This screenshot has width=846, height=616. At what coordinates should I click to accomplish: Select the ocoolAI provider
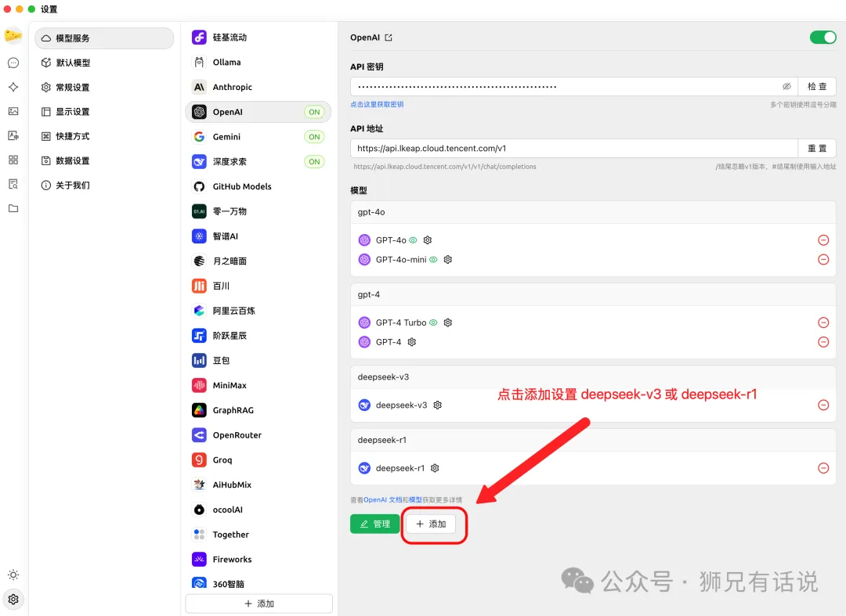coord(258,510)
